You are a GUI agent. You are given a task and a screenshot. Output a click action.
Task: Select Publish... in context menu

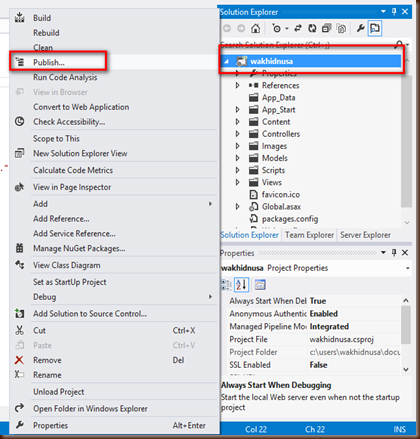click(114, 62)
